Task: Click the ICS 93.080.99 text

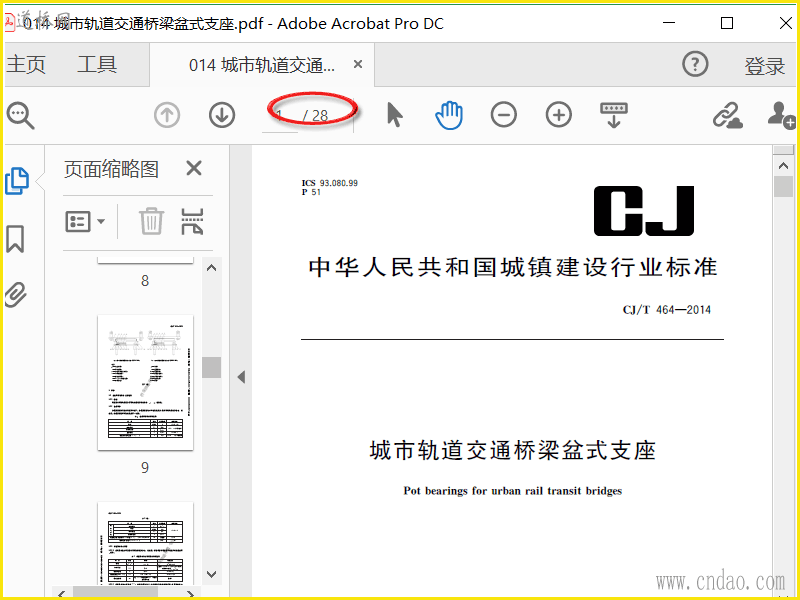Action: [x=330, y=183]
